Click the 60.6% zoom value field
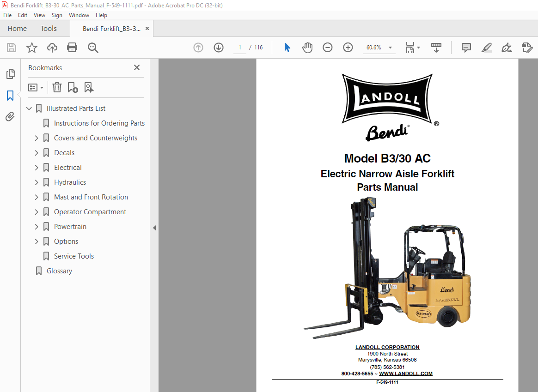The width and height of the screenshot is (538, 392). [373, 47]
